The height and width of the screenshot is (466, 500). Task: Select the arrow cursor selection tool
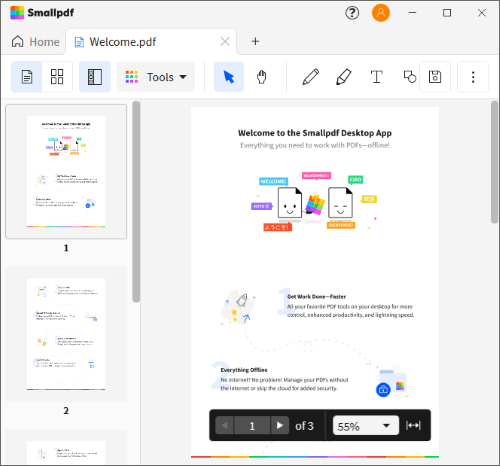click(x=229, y=77)
